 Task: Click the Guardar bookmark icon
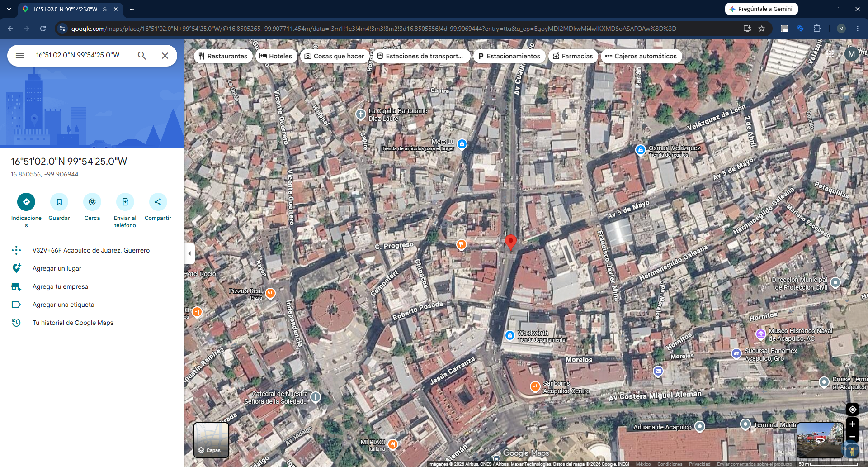(x=59, y=202)
